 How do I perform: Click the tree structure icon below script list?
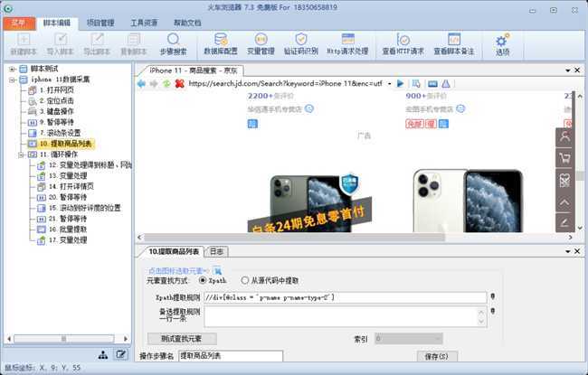coord(103,355)
